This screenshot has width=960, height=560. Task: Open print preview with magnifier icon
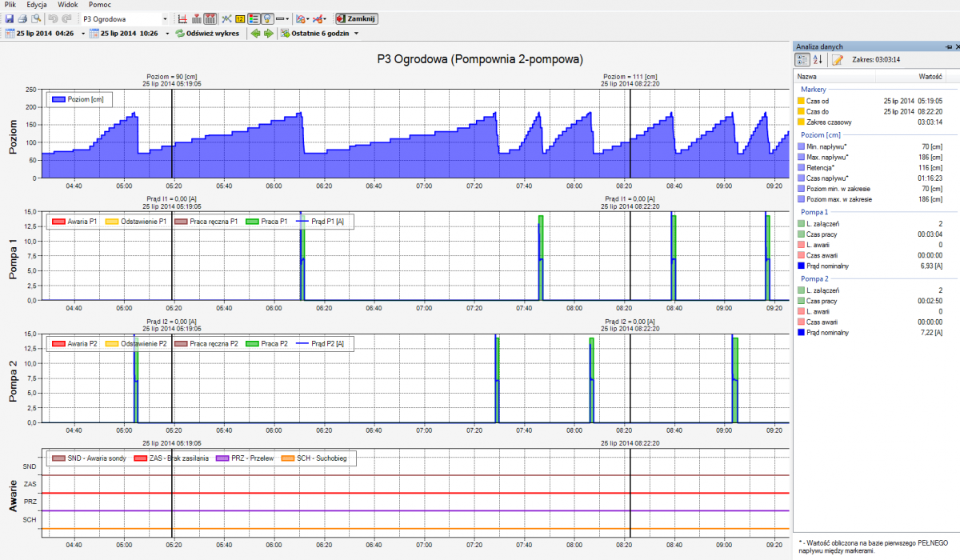pos(35,18)
